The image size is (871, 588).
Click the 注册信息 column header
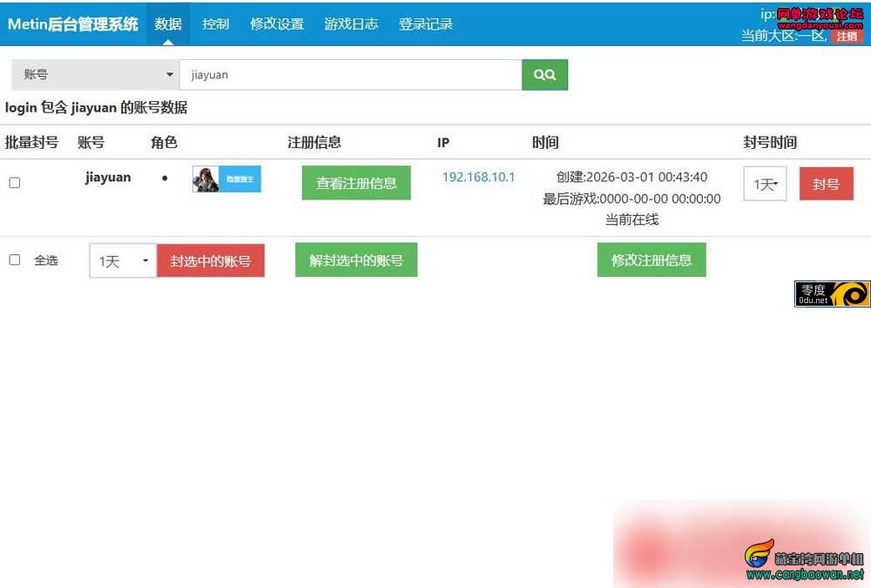pos(314,142)
